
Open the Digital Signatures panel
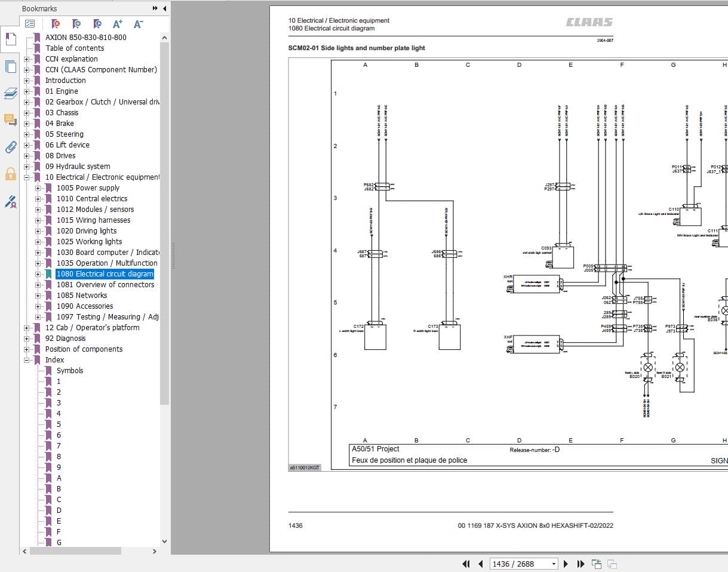10,202
